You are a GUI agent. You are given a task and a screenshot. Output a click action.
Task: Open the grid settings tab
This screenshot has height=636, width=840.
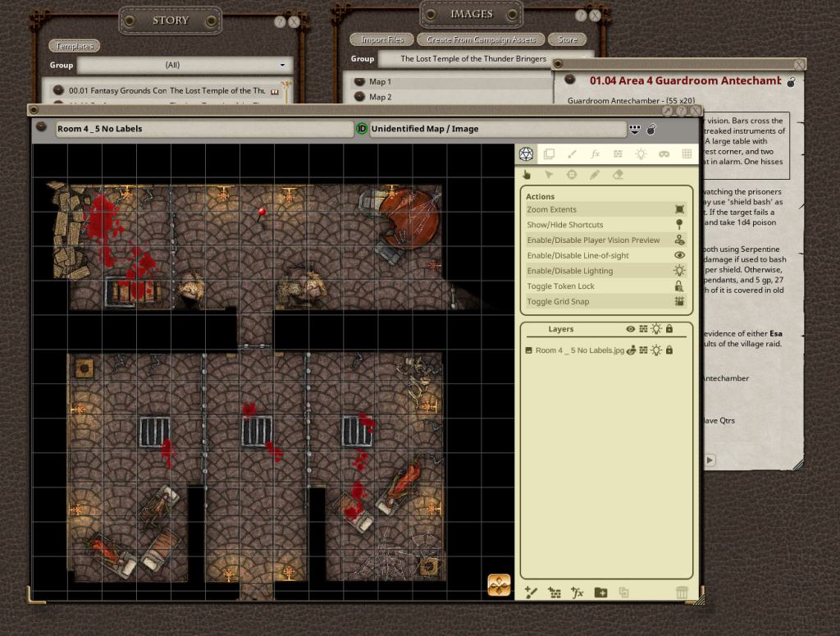[687, 154]
